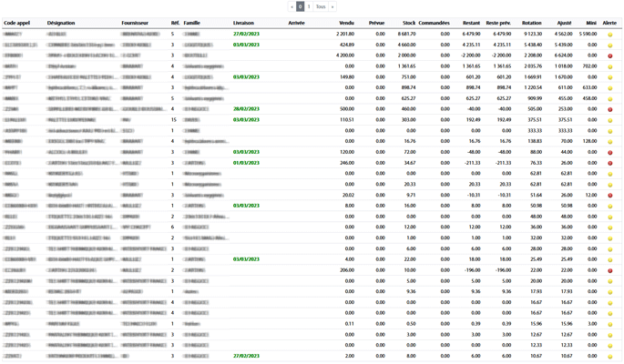Screen dimensions: 624x364
Task: Click red alert dot in rotation 76.33 row
Action: tap(609, 163)
